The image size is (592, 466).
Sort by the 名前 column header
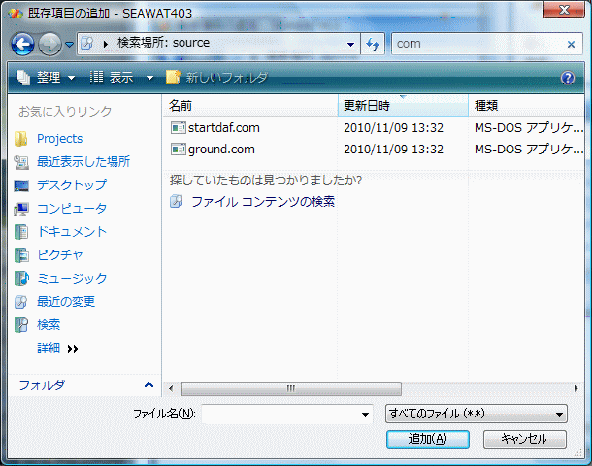tap(250, 105)
